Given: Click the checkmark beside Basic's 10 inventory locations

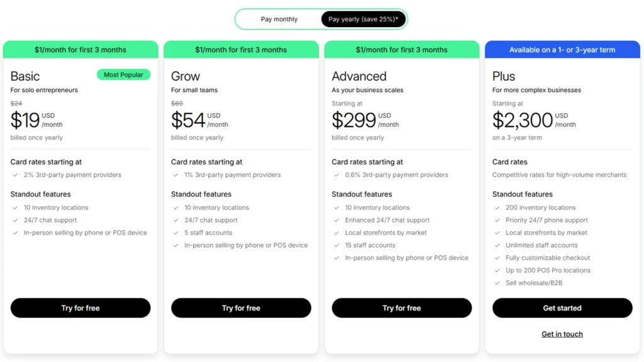Looking at the screenshot, I should (14, 207).
